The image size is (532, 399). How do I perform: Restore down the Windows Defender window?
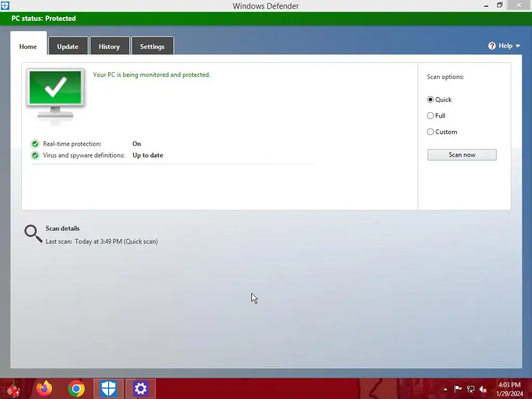tap(499, 5)
